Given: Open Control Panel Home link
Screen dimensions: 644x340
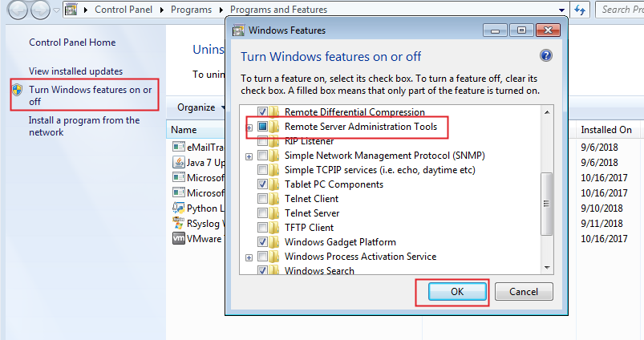Looking at the screenshot, I should pos(72,42).
